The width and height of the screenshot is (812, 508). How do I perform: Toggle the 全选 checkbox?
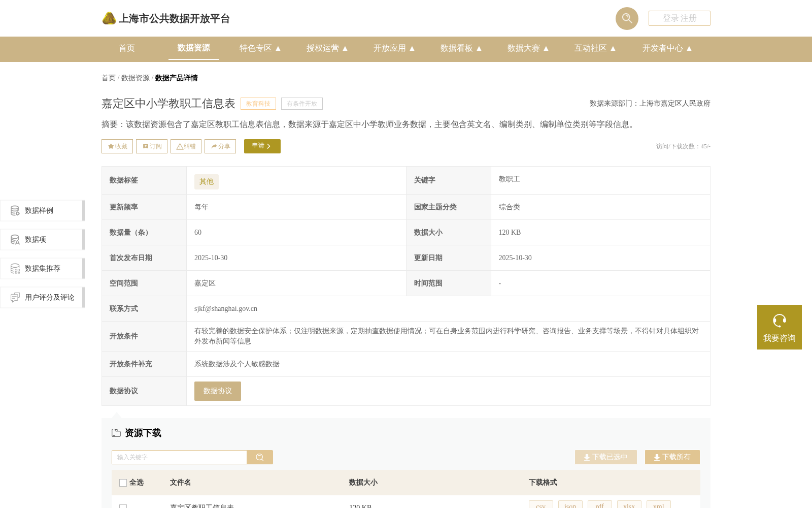point(123,483)
